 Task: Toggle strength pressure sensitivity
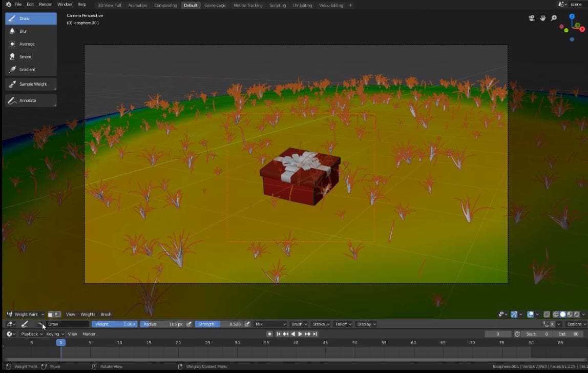pyautogui.click(x=247, y=324)
